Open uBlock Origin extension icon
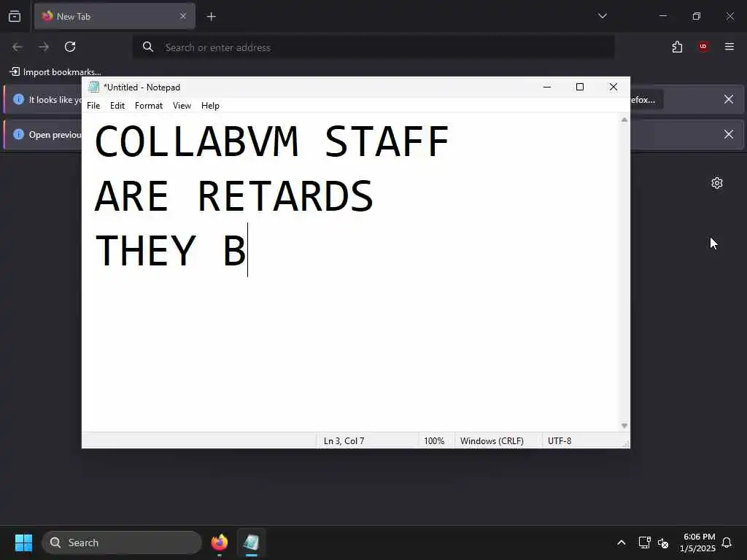The width and height of the screenshot is (747, 560). click(703, 47)
